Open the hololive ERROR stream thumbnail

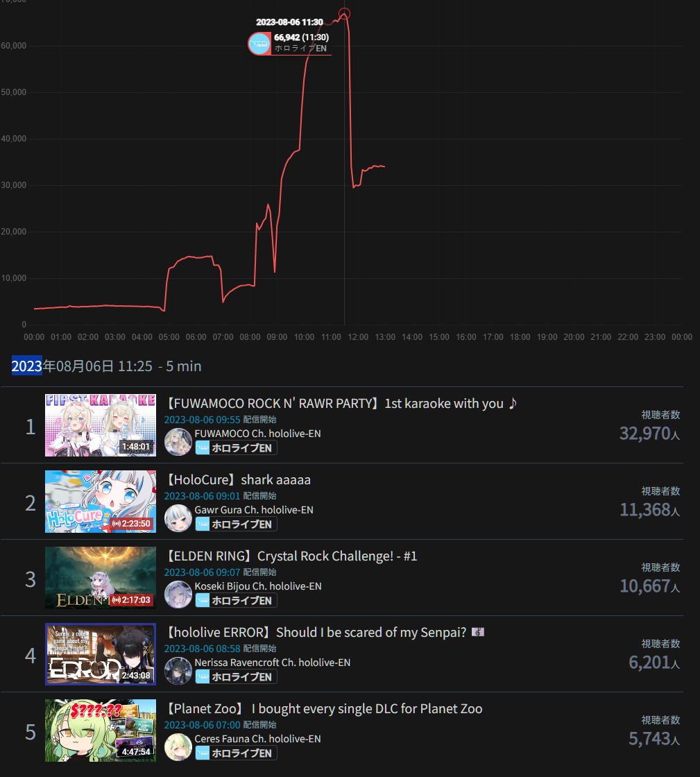point(101,654)
